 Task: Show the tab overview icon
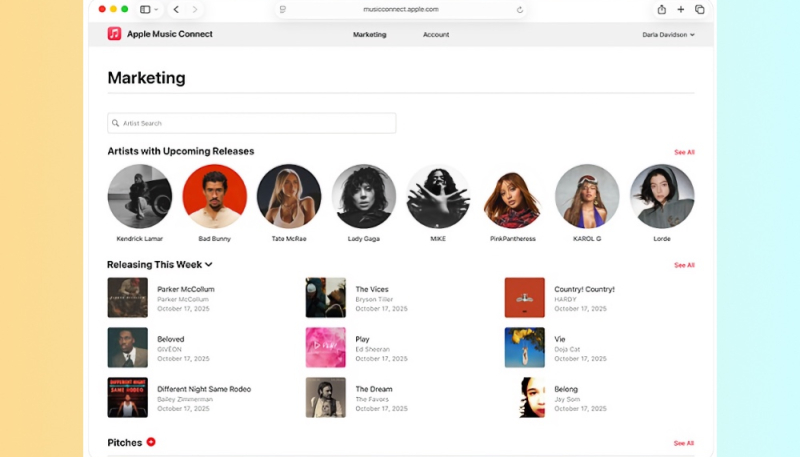[x=699, y=9]
